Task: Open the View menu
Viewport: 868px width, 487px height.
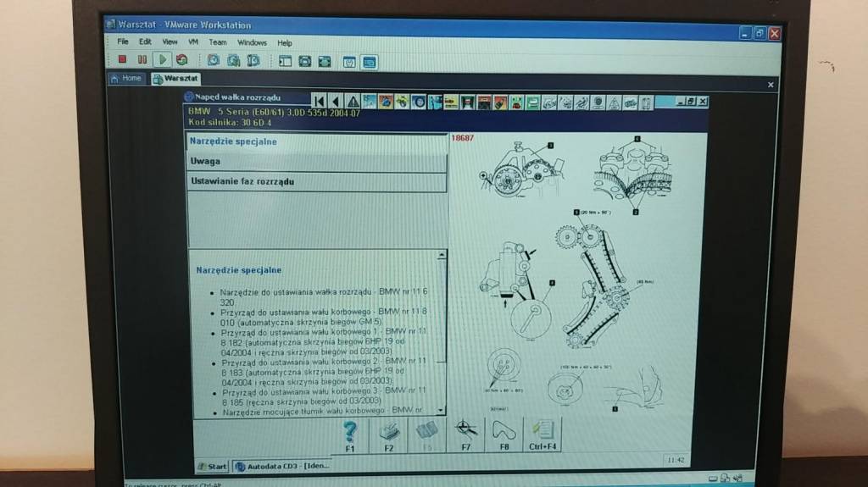Action: coord(170,42)
